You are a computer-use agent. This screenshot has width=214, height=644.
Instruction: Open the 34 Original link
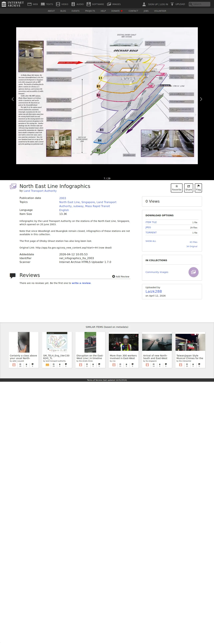192,246
